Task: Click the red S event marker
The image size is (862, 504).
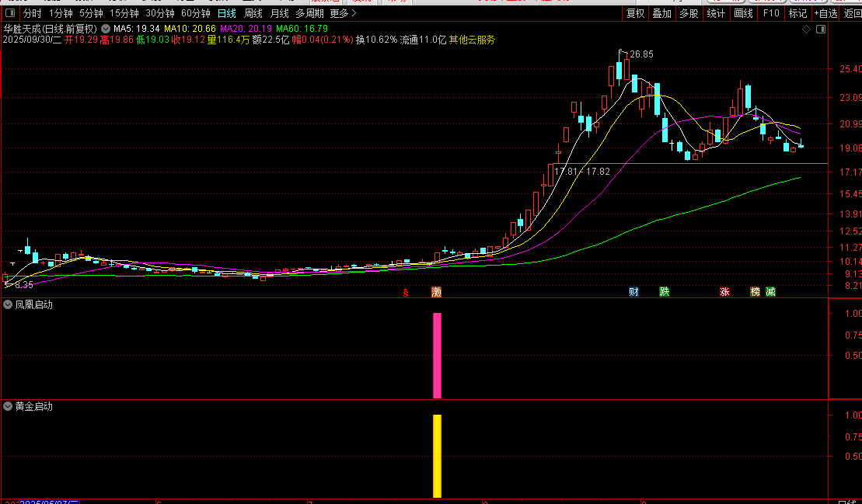Action: tap(406, 292)
